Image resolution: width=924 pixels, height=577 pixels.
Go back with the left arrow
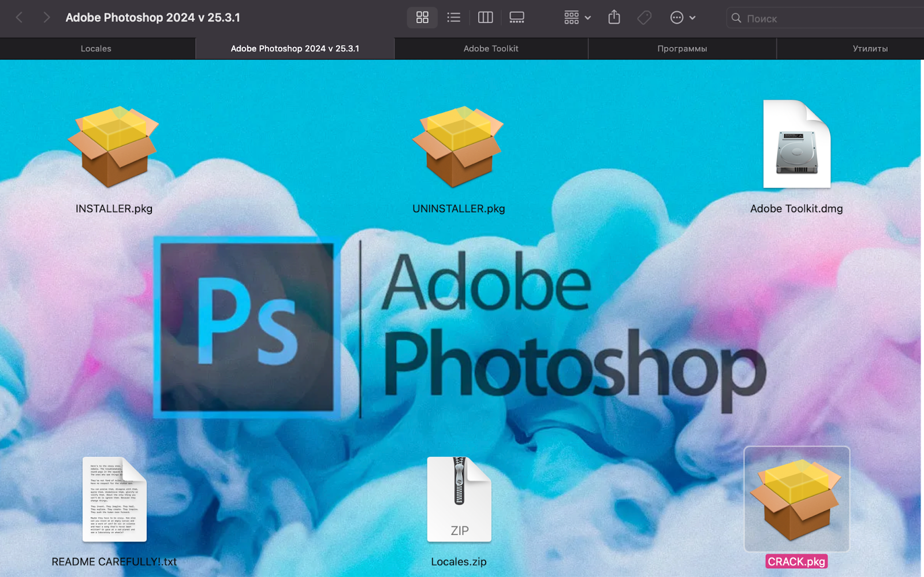click(19, 18)
